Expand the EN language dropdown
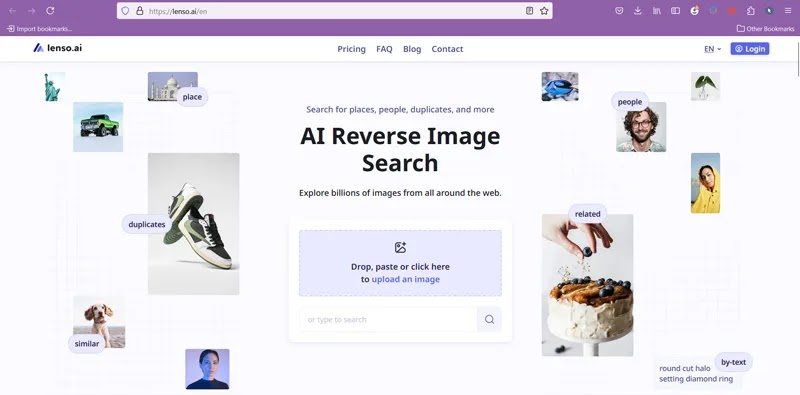 coord(713,49)
